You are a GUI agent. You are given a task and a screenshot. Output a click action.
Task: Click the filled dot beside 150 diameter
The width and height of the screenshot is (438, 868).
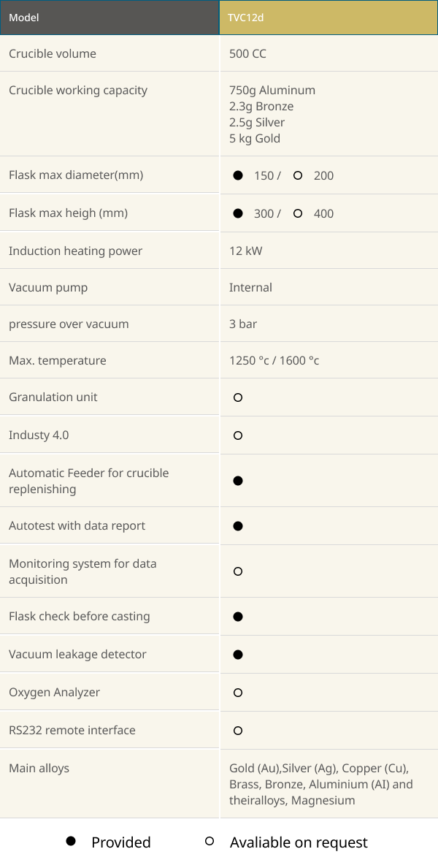(x=238, y=175)
